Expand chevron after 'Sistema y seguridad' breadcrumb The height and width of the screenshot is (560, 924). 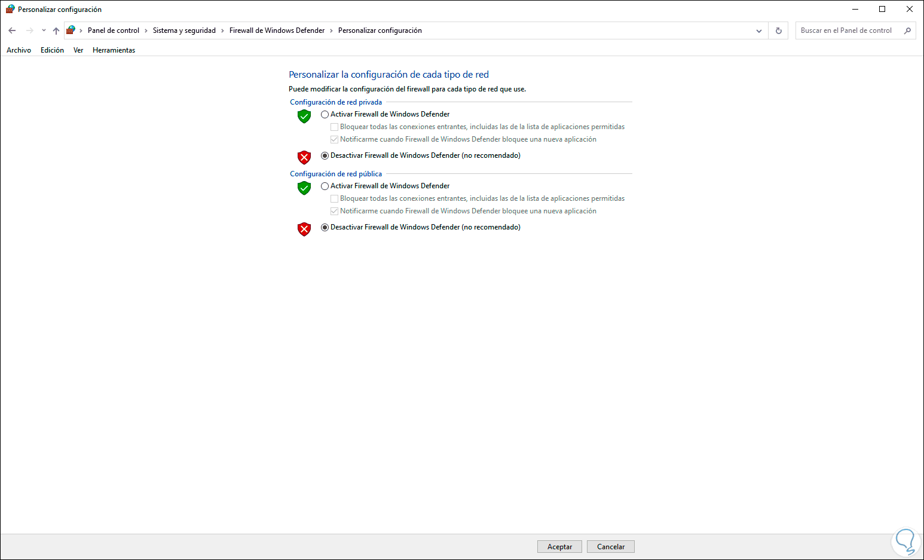pos(222,30)
